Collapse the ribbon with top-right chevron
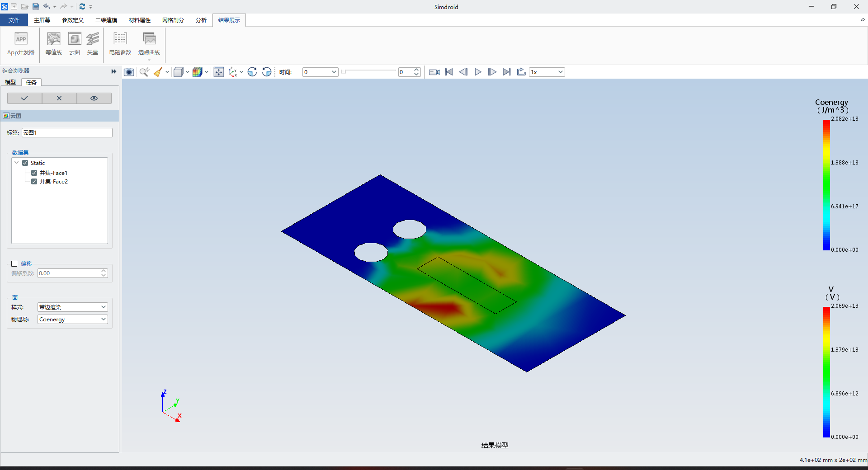The image size is (868, 470). pyautogui.click(x=863, y=20)
